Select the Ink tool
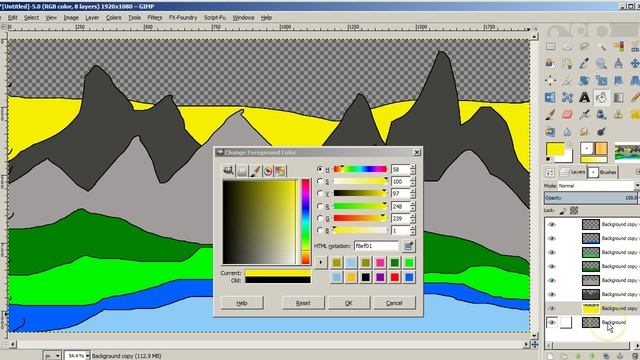This screenshot has height=360, width=640. [x=601, y=115]
